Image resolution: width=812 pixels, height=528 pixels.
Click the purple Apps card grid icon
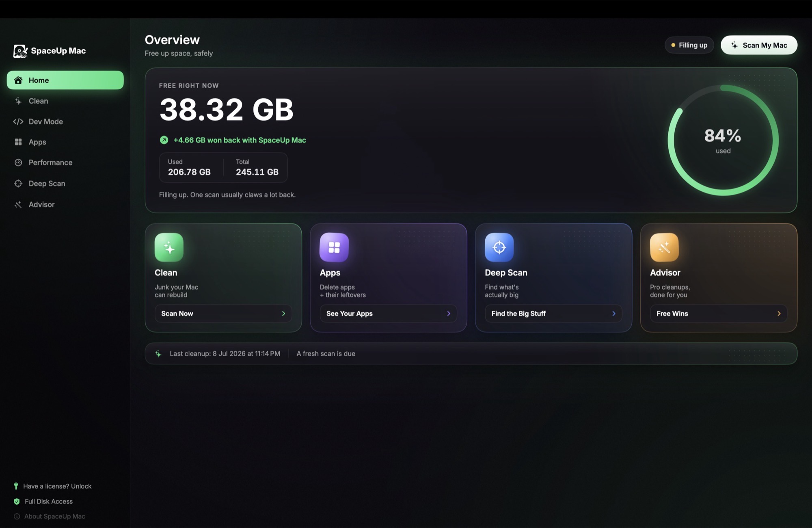pos(334,247)
